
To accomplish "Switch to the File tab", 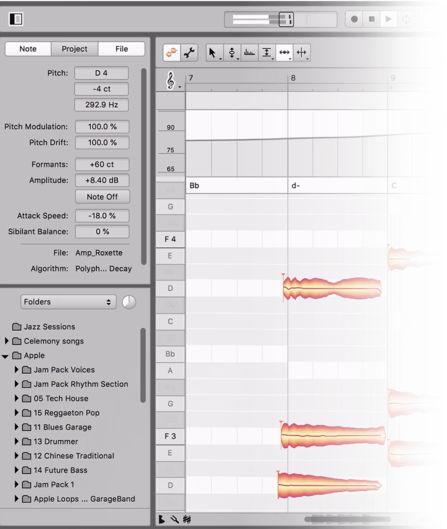I will point(121,49).
